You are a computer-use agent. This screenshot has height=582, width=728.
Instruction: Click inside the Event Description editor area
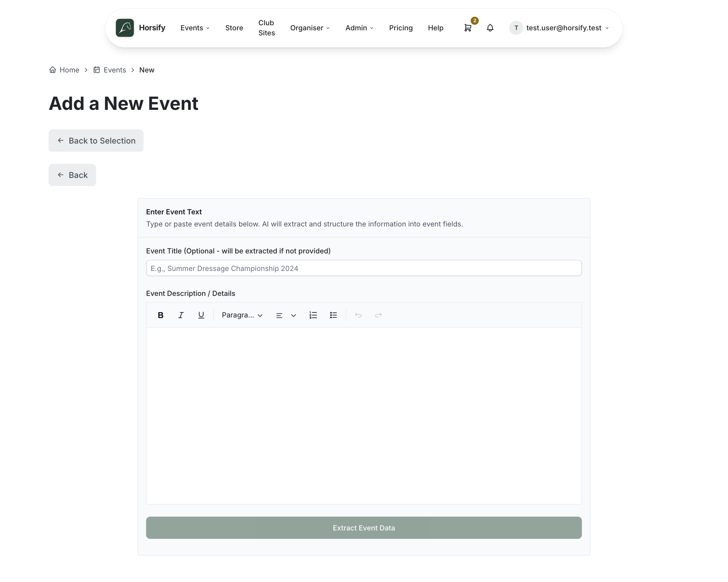364,416
